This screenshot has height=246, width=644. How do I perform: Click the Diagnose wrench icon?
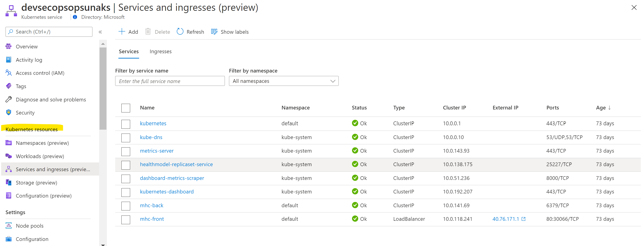9,99
